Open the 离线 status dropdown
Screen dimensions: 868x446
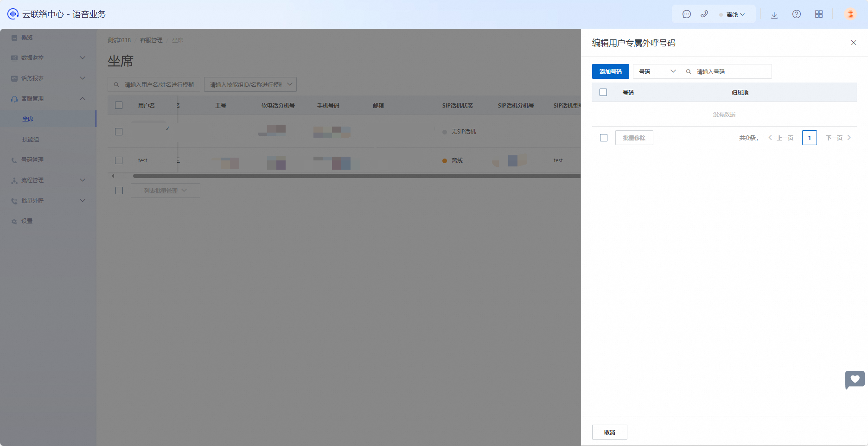coord(733,15)
